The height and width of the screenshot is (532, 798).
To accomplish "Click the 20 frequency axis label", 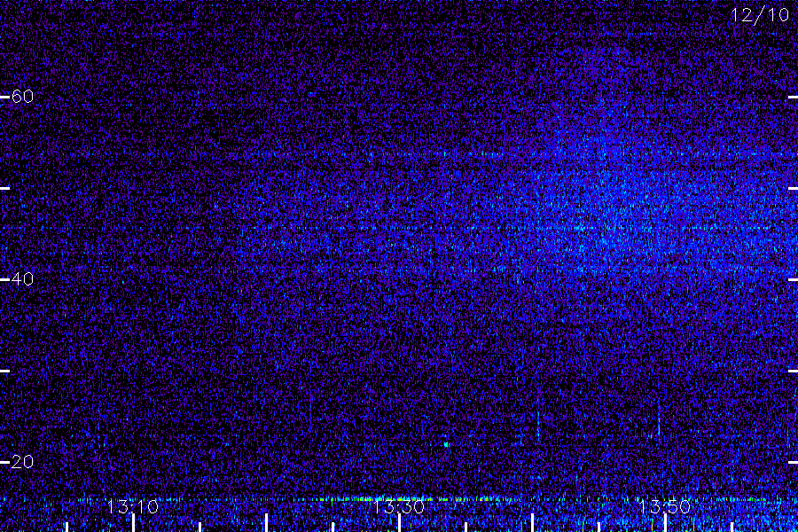I will [x=22, y=462].
